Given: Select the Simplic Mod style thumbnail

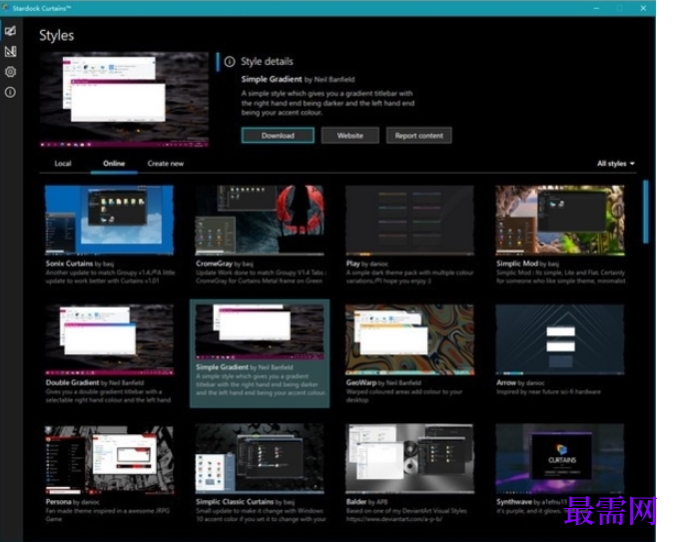Looking at the screenshot, I should click(560, 220).
